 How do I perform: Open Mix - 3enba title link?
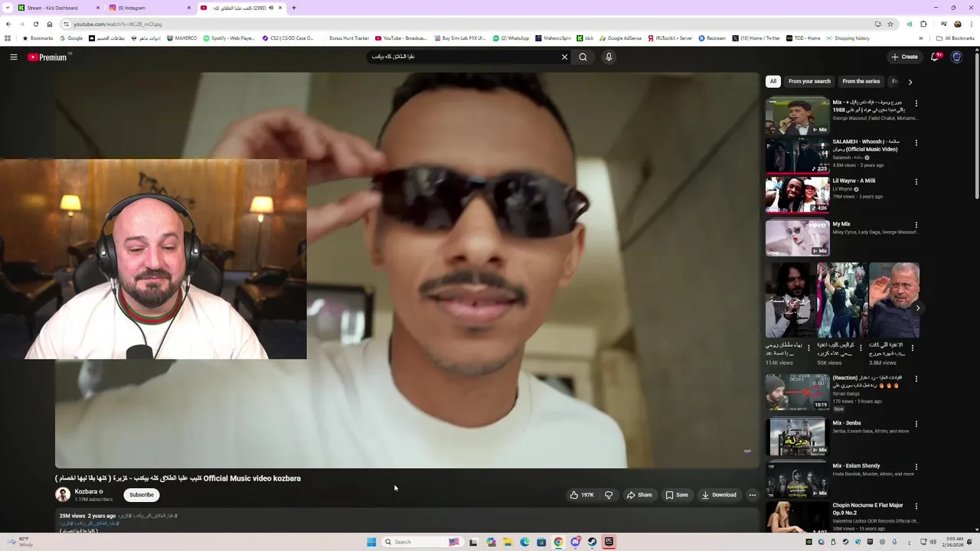[x=847, y=423]
